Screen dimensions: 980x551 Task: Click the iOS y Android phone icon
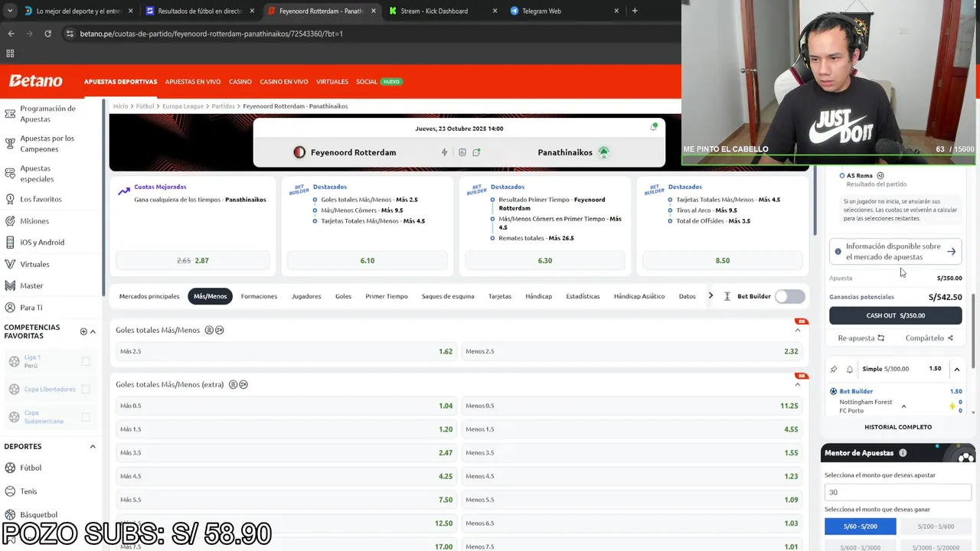pyautogui.click(x=10, y=243)
